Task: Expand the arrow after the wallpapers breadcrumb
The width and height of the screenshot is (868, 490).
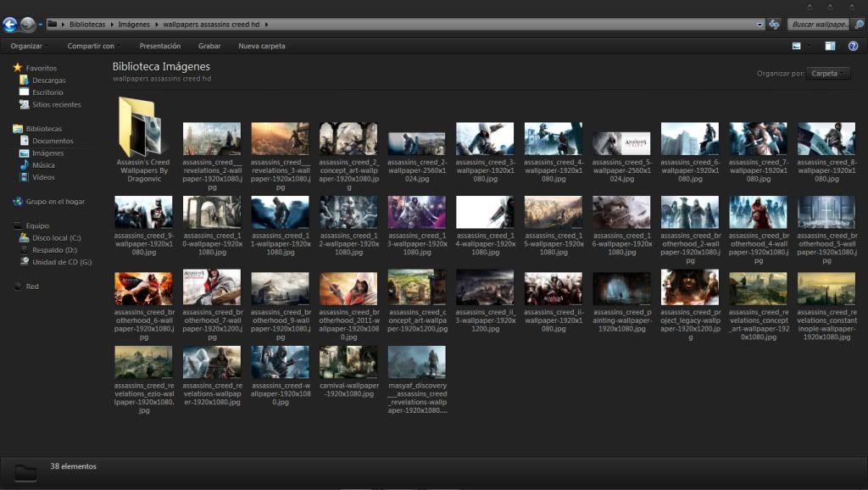Action: coord(266,25)
